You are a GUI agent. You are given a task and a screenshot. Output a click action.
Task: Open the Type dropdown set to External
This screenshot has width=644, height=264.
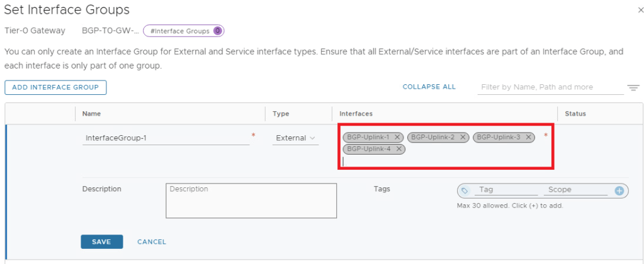(x=295, y=138)
